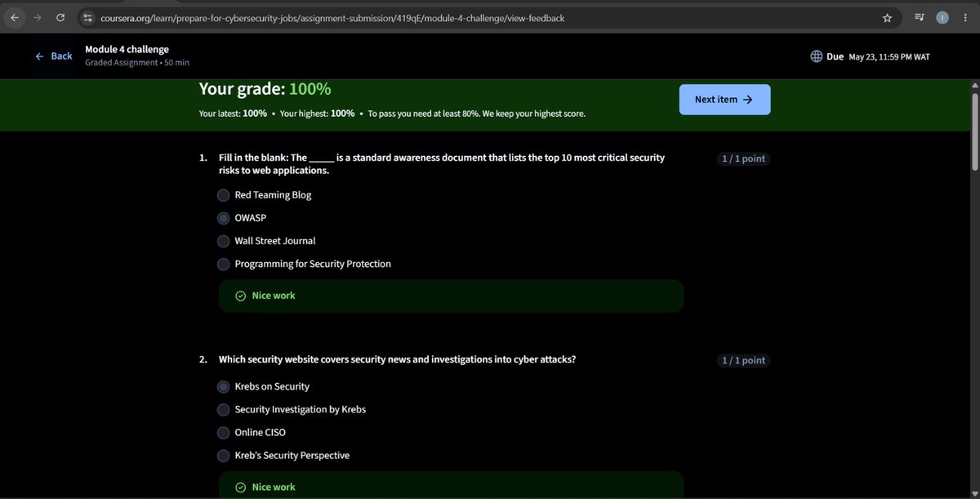Click the Module 4 challenge title
This screenshot has width=980, height=499.
point(127,49)
